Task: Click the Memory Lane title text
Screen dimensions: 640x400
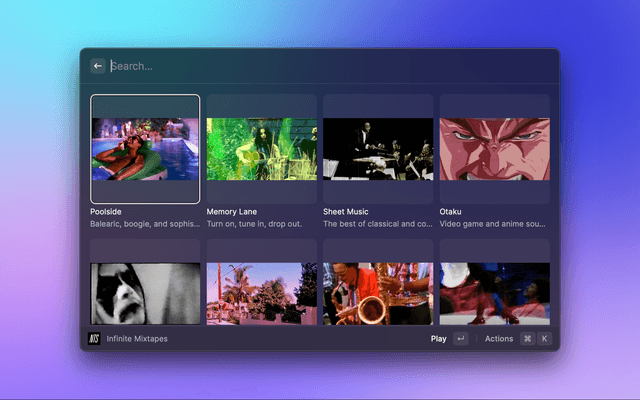Action: pos(232,212)
